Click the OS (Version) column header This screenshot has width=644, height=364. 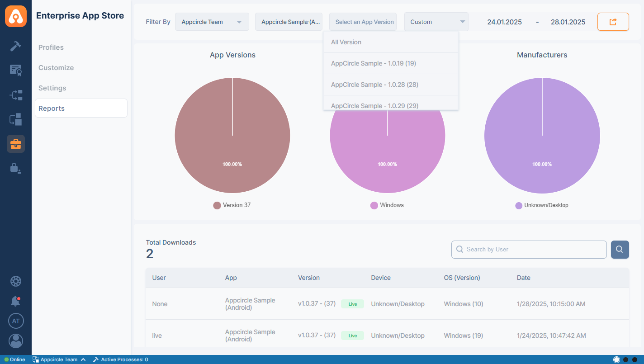point(462,278)
